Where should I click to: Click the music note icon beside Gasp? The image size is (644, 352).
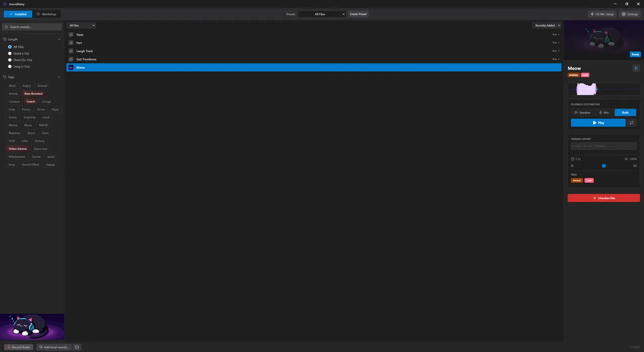pyautogui.click(x=71, y=35)
